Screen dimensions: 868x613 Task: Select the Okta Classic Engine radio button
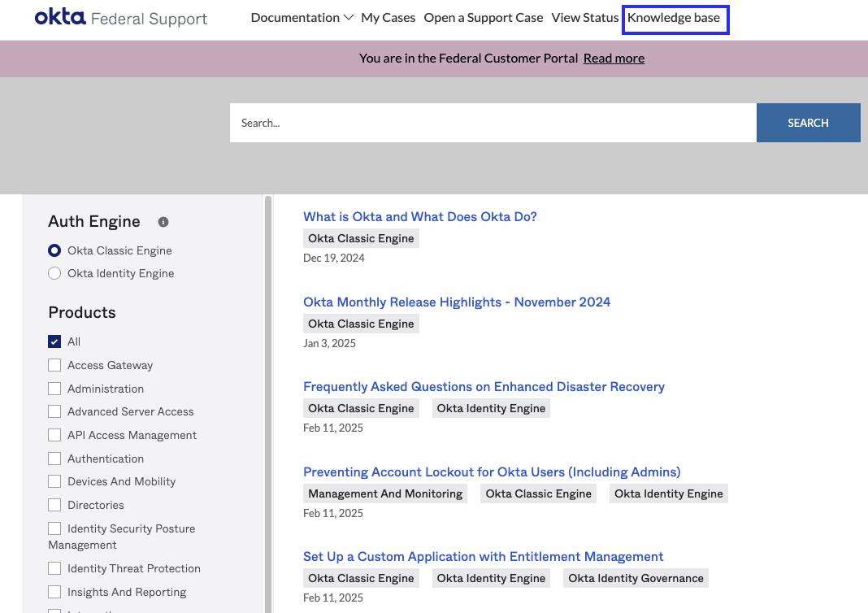(x=54, y=250)
